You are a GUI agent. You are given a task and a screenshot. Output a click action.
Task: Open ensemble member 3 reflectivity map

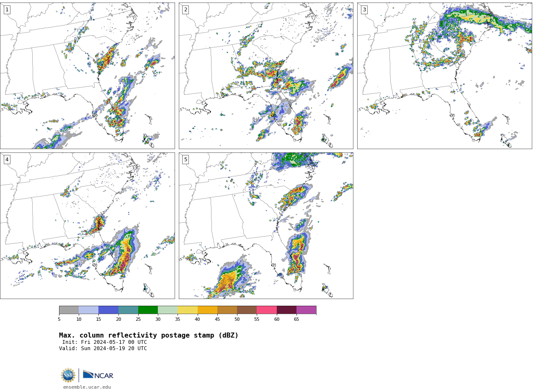tap(445, 76)
